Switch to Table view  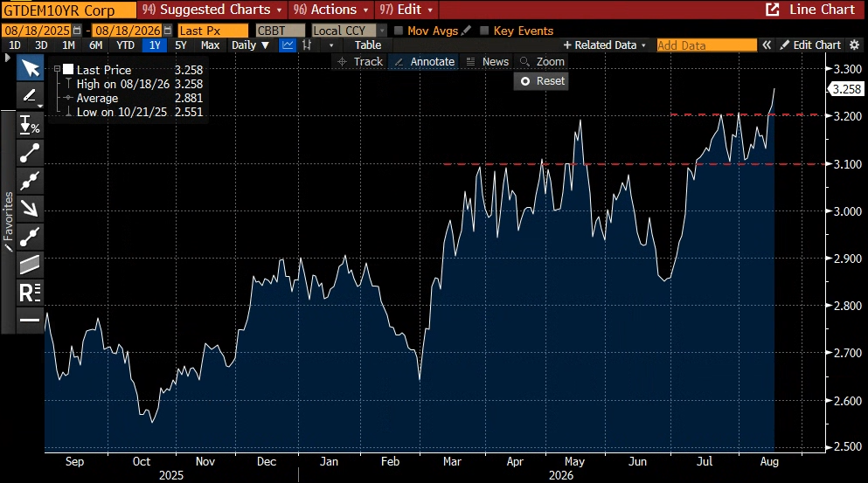tap(368, 45)
